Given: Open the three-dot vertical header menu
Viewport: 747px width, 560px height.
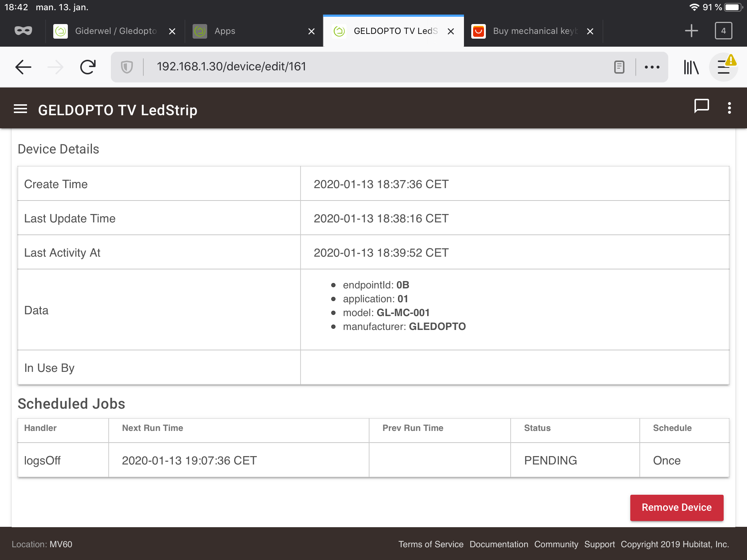Looking at the screenshot, I should 729,108.
